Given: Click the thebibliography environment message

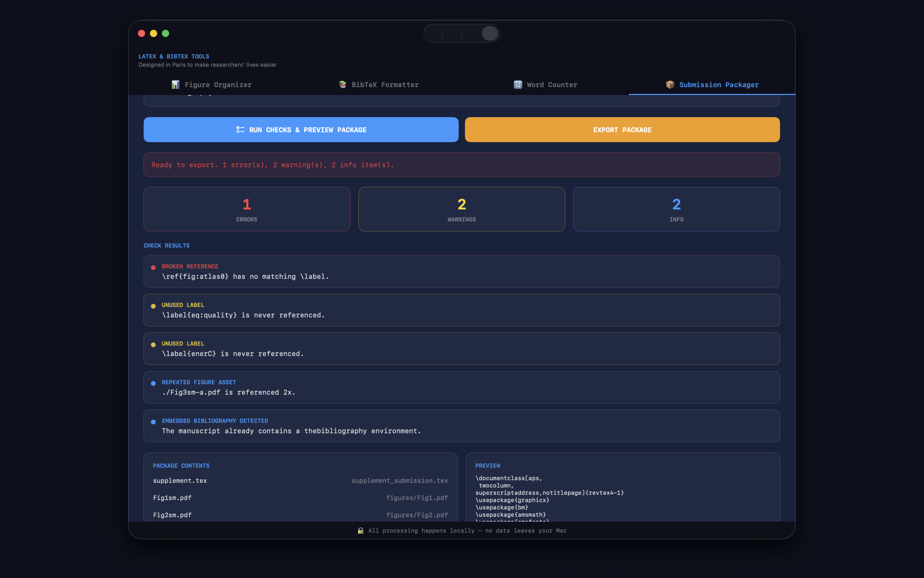Looking at the screenshot, I should pyautogui.click(x=291, y=431).
